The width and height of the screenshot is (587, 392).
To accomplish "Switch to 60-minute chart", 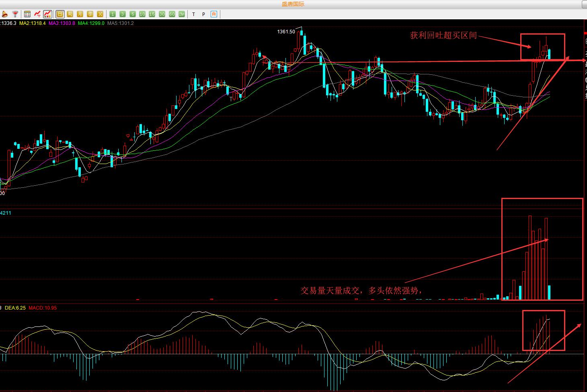I will click(x=172, y=14).
